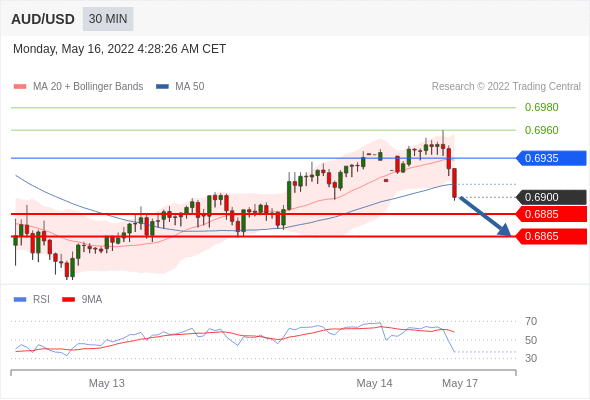The image size is (590, 400).
Task: Click the 30 MIN timeframe button
Action: pyautogui.click(x=108, y=19)
